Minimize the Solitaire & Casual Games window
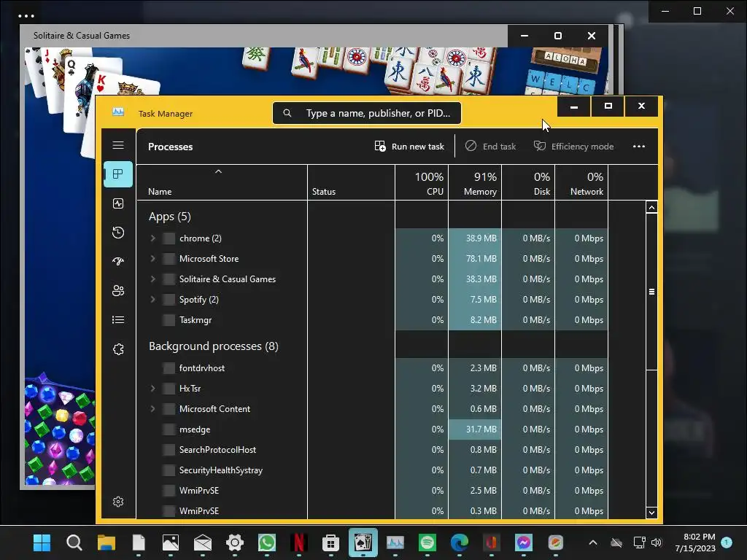Screen dimensions: 747x560 (524, 36)
